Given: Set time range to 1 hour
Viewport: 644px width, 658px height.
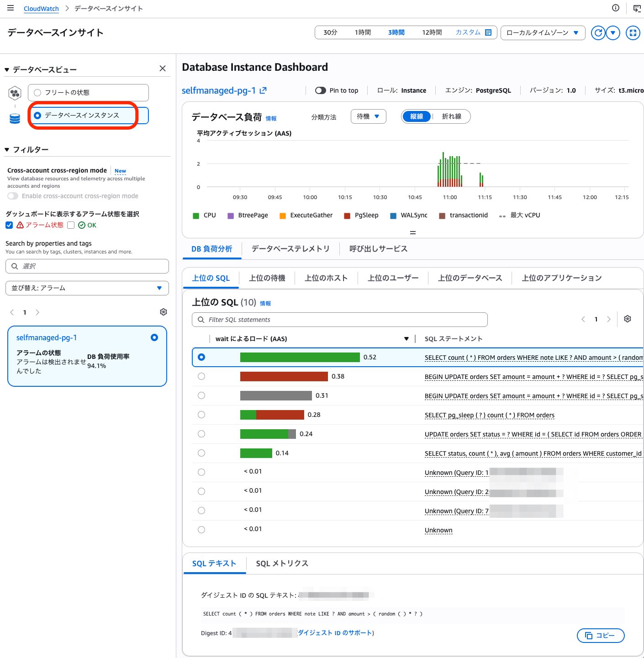Looking at the screenshot, I should [363, 32].
